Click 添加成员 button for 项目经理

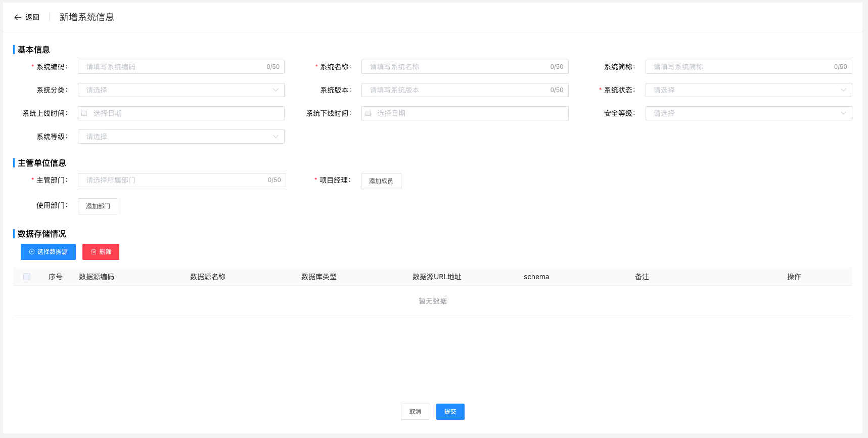(381, 181)
